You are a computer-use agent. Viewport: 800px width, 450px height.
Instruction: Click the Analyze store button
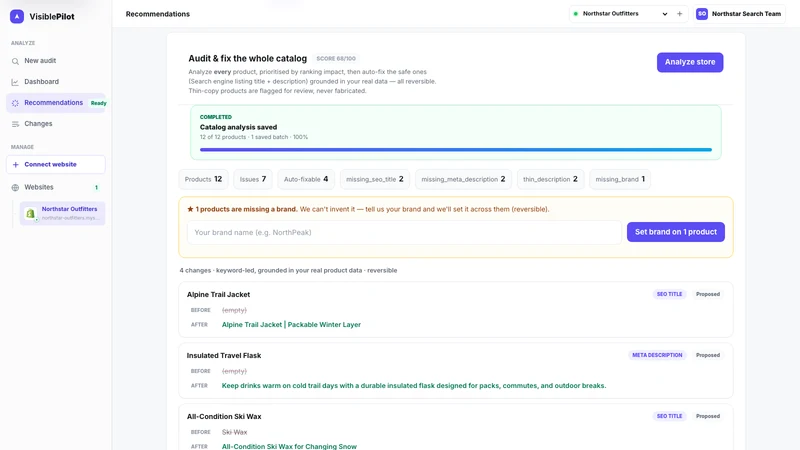(690, 62)
